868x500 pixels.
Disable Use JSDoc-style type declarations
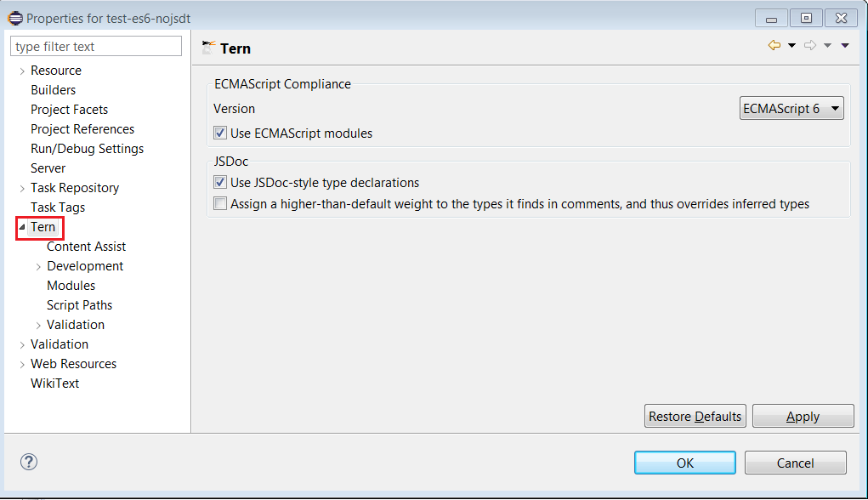tap(221, 183)
